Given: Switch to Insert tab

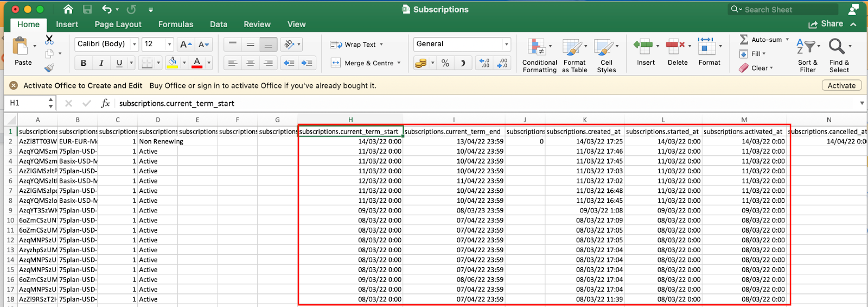Looking at the screenshot, I should click(67, 24).
